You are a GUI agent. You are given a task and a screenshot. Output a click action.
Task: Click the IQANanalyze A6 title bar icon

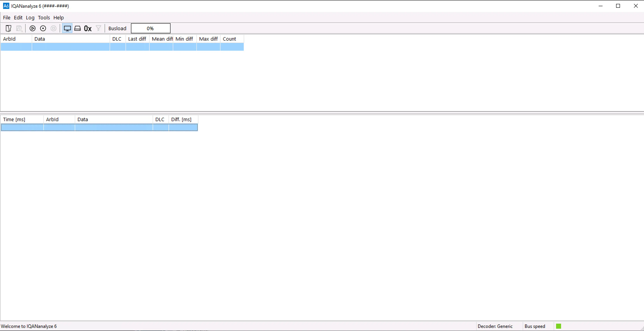pos(6,6)
